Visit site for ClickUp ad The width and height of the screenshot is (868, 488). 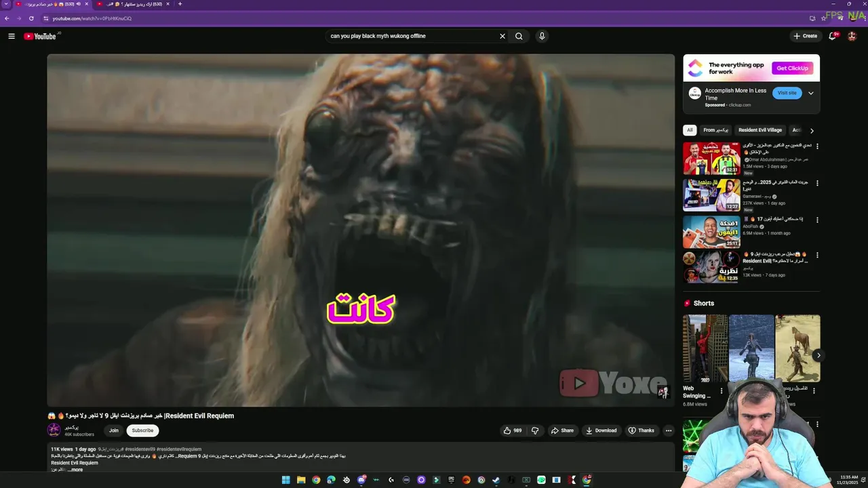(787, 93)
